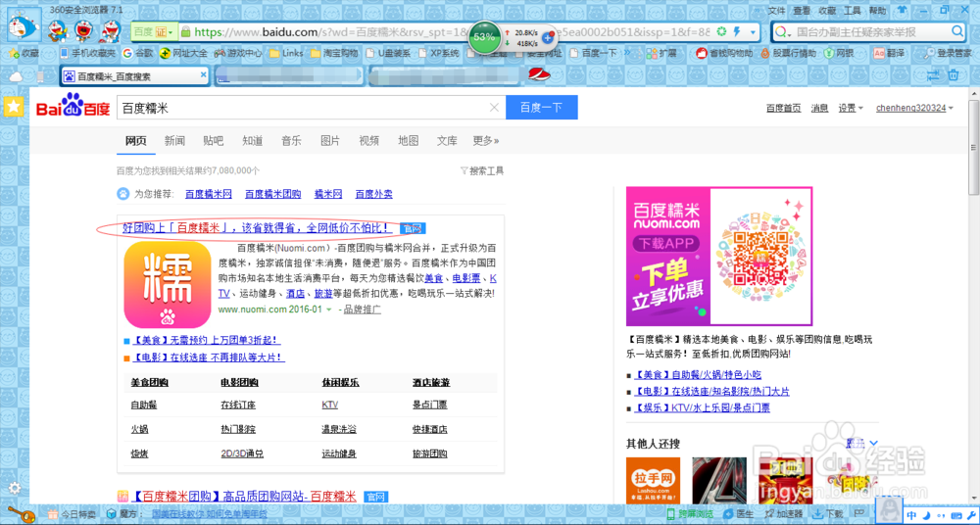Click the Baidu logo

(x=72, y=106)
